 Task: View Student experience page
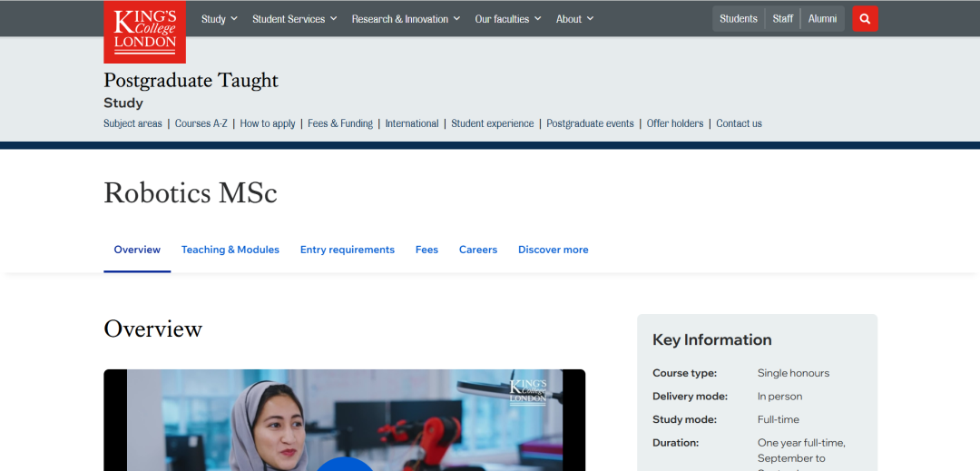click(493, 123)
